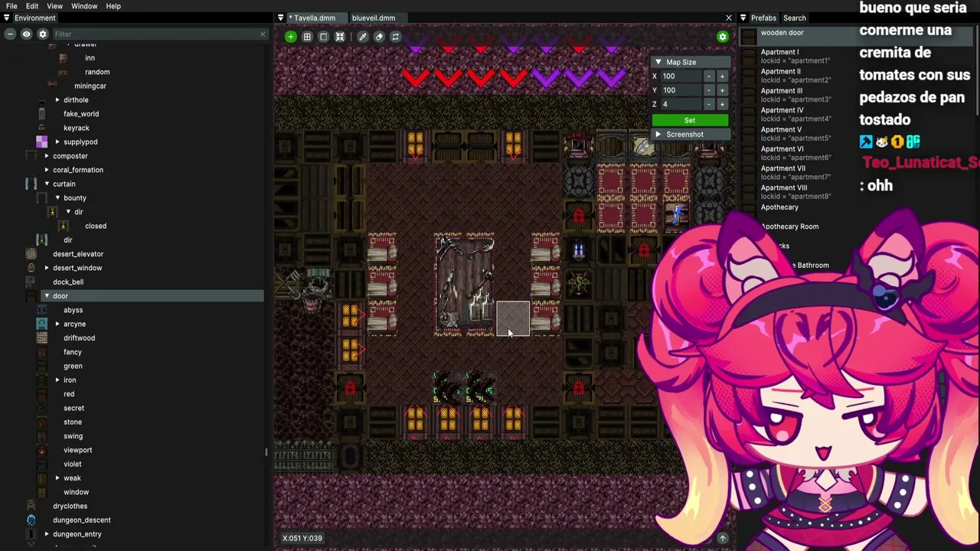Viewport: 980px width, 551px height.
Task: Collapse all nodes with the minus button
Action: 11,34
